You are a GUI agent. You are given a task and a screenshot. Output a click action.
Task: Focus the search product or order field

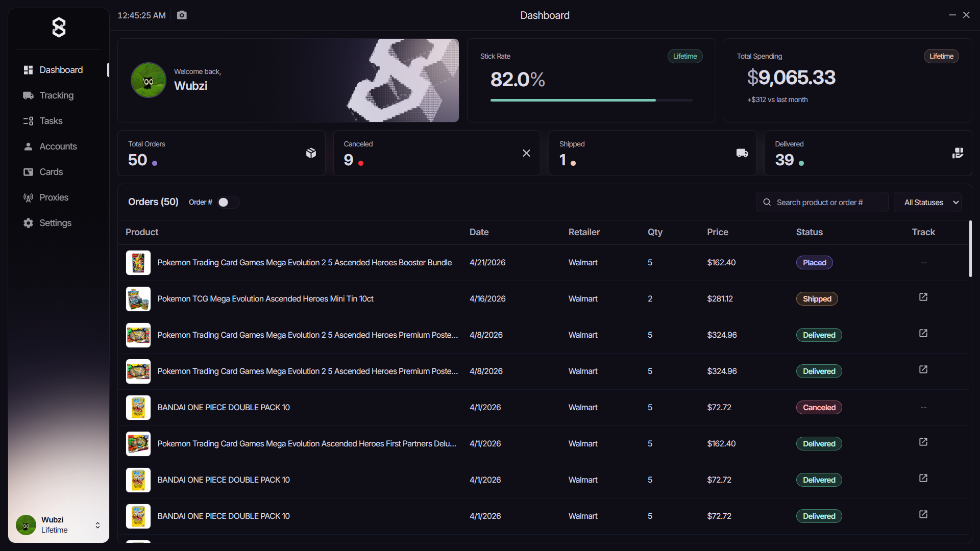click(x=822, y=202)
